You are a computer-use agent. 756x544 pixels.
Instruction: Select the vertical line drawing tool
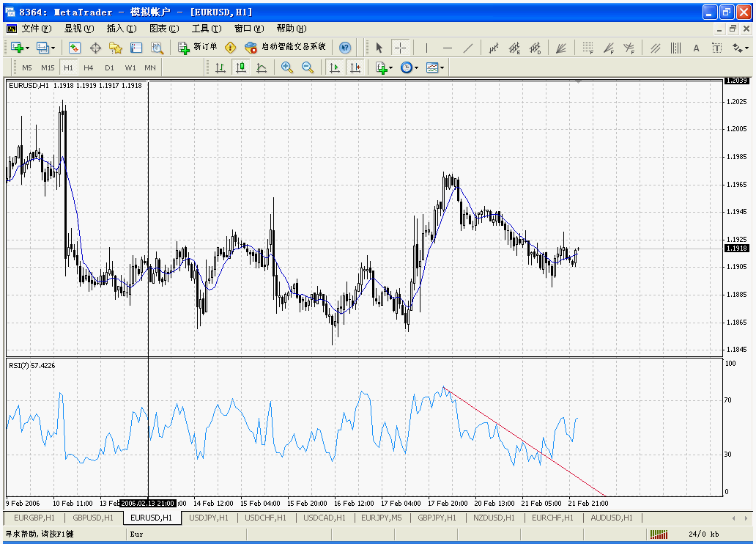point(426,48)
